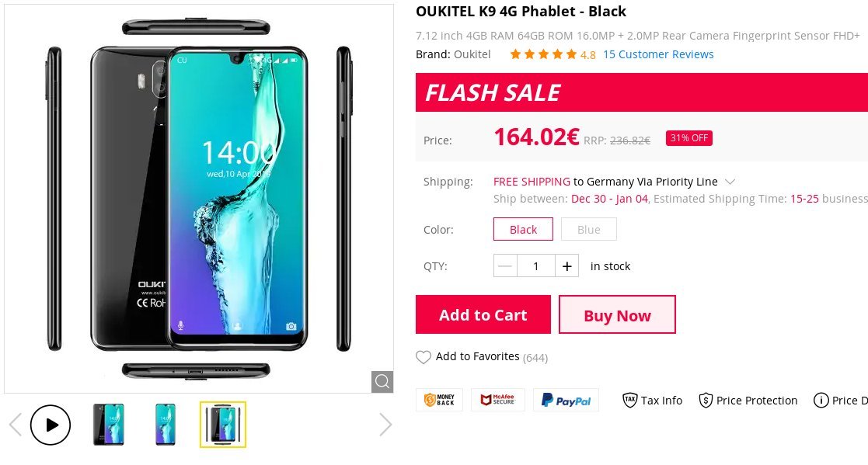The width and height of the screenshot is (868, 465).
Task: Show next thumbnails with right arrow
Action: point(385,425)
